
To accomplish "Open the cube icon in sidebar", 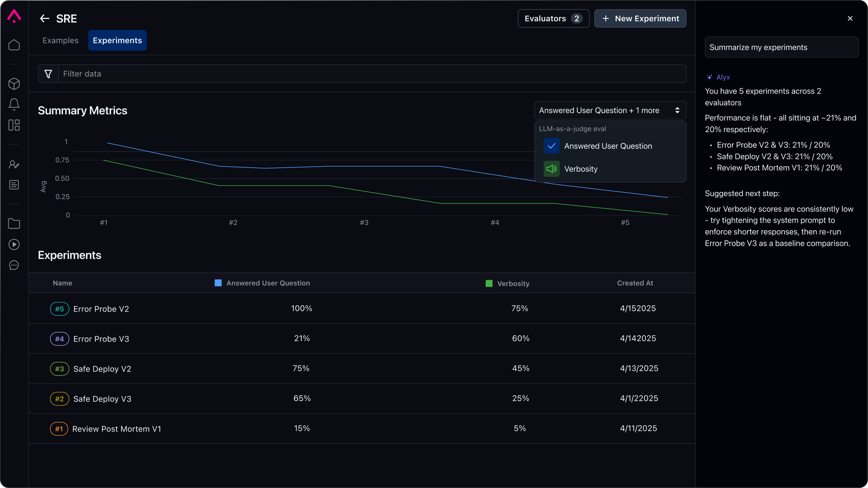I will point(14,84).
